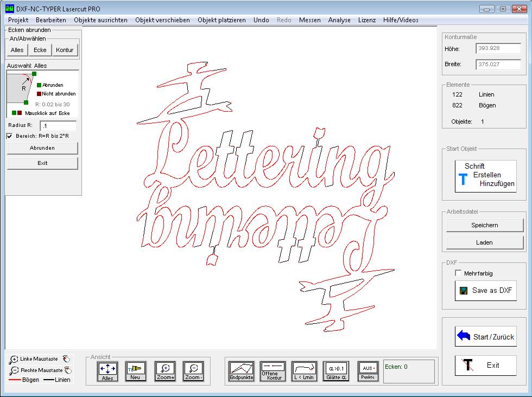
Task: Click the green Abrunden color square
Action: 39,85
